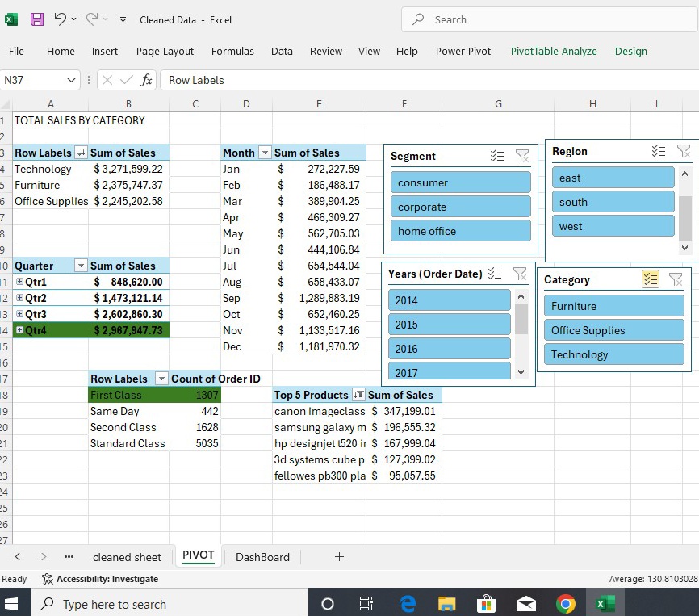The width and height of the screenshot is (699, 616).
Task: Click Region slicer scroll down arrow
Action: coord(685,248)
